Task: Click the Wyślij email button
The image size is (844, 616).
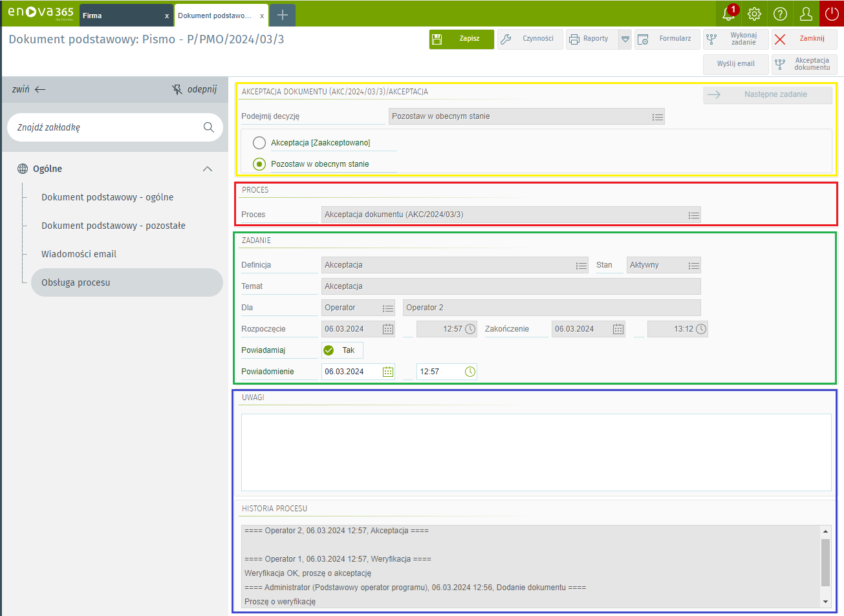Action: point(735,64)
